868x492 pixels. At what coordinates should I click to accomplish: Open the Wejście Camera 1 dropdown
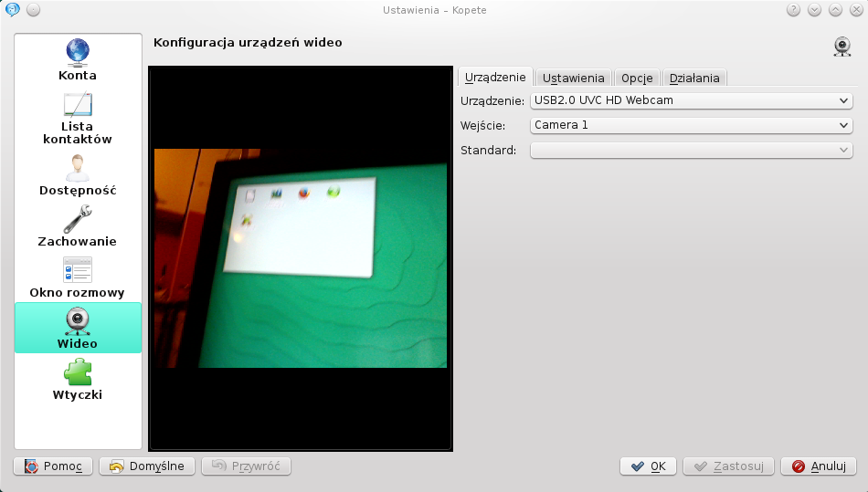pos(691,125)
